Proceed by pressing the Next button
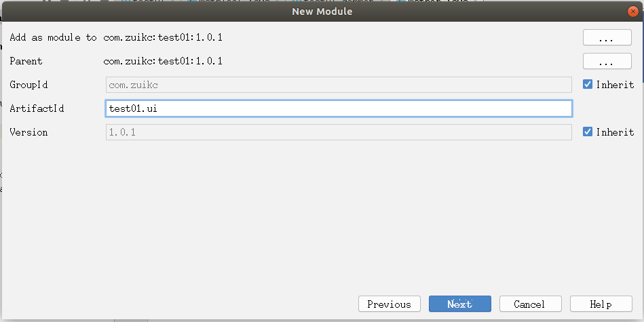The image size is (644, 322). [x=459, y=304]
